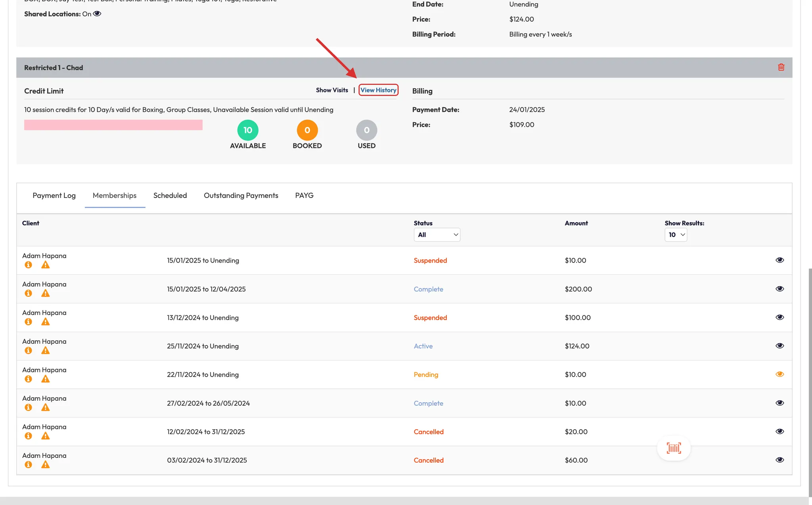This screenshot has height=505, width=812.
Task: Click the Show Visits link
Action: tap(332, 90)
